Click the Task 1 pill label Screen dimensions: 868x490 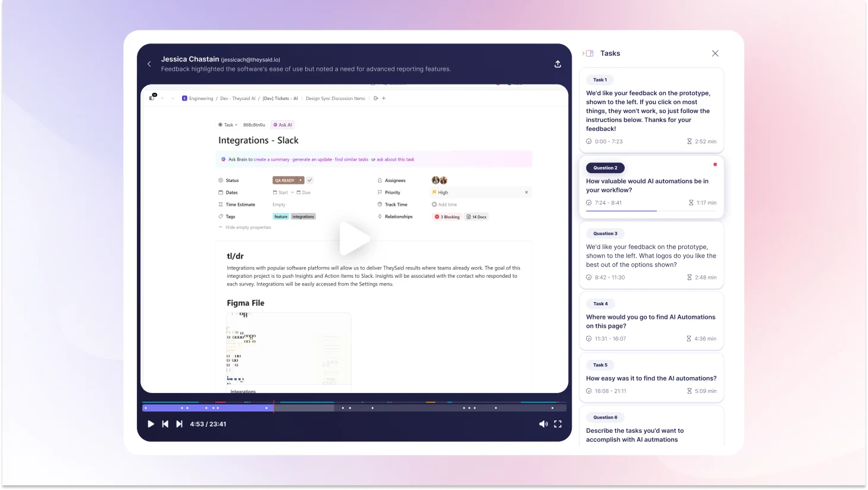(x=600, y=80)
